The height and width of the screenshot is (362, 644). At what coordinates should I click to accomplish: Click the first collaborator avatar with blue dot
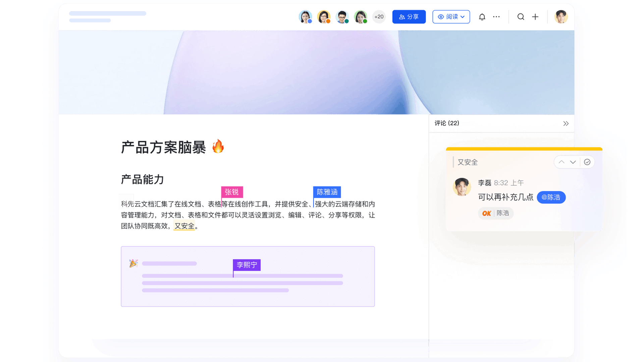[x=305, y=17]
